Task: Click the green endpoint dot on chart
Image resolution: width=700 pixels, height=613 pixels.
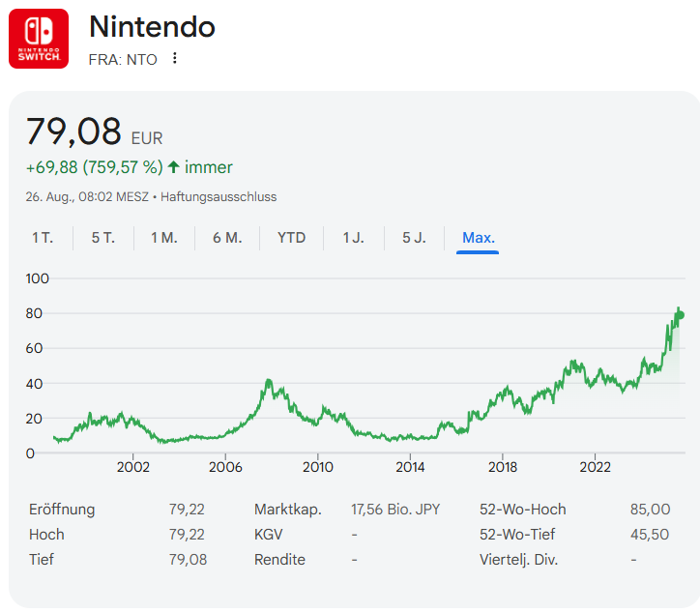Action: (680, 315)
